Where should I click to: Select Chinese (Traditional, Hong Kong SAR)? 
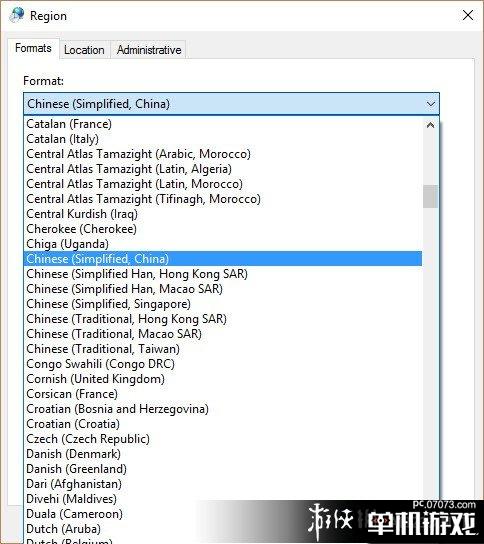coord(126,319)
